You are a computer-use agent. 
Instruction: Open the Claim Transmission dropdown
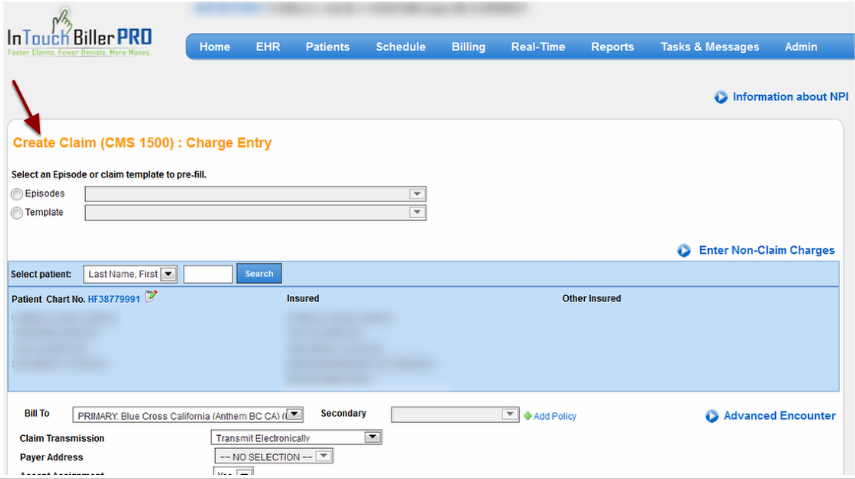372,438
